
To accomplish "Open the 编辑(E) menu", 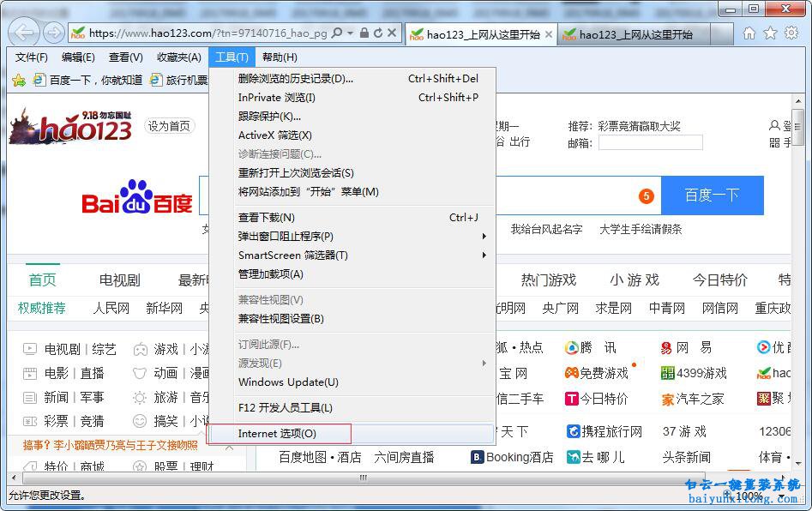I will (x=78, y=57).
